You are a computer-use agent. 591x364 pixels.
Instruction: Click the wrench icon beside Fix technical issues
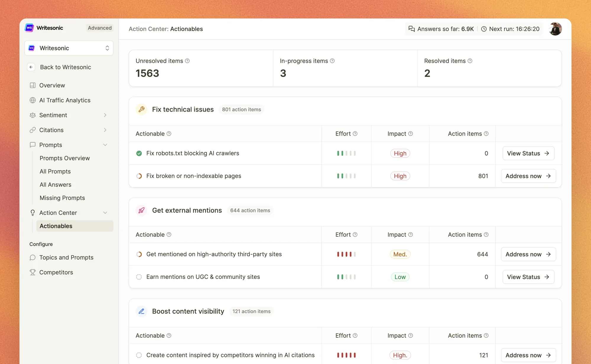tap(142, 109)
